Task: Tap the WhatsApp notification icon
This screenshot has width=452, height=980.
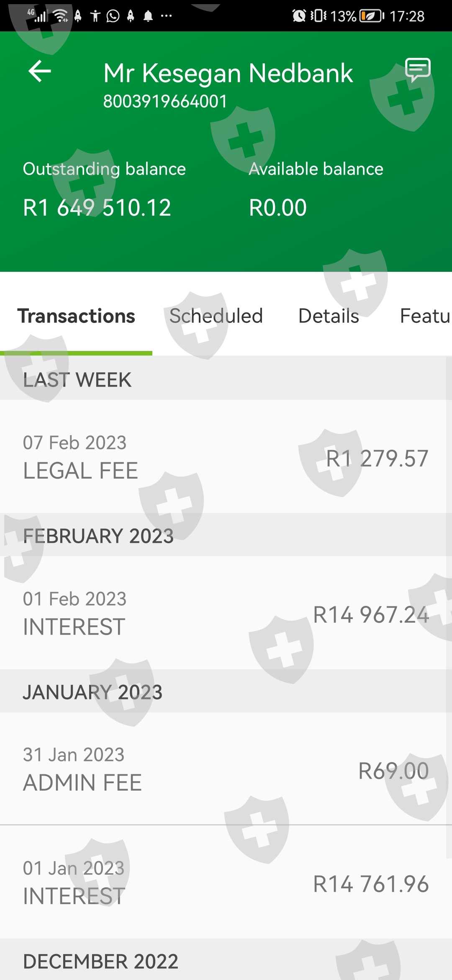Action: pyautogui.click(x=113, y=16)
